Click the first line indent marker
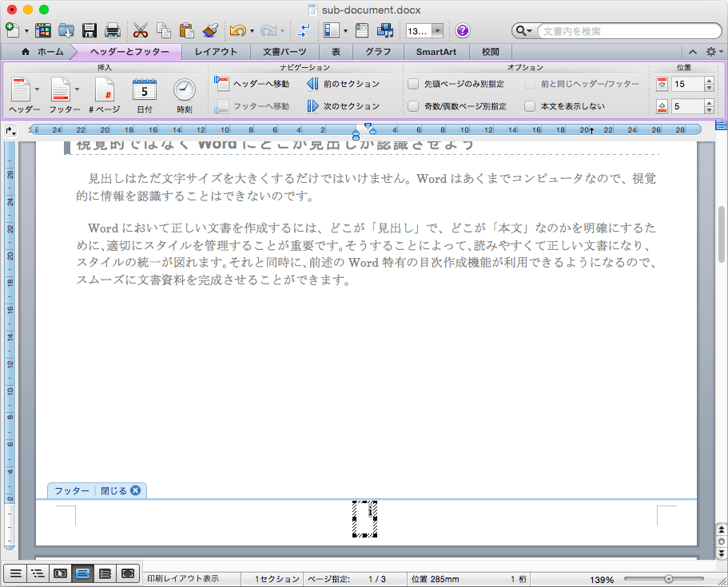 click(368, 125)
